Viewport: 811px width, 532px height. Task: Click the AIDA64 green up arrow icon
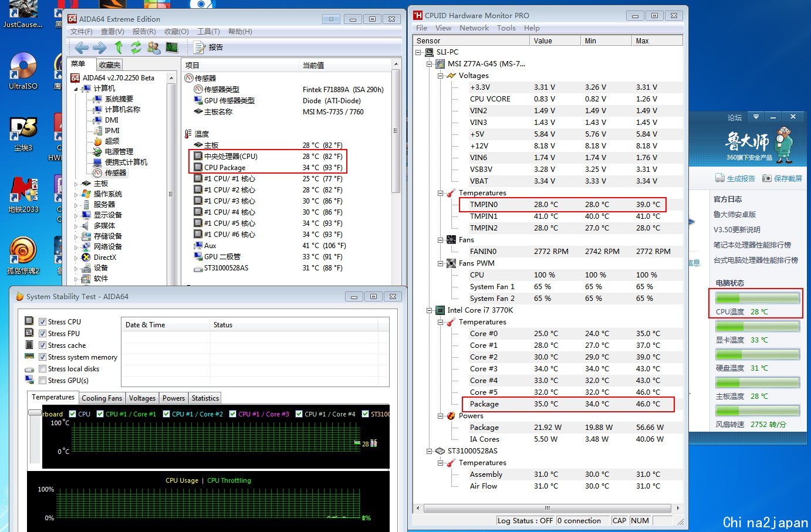click(x=119, y=48)
